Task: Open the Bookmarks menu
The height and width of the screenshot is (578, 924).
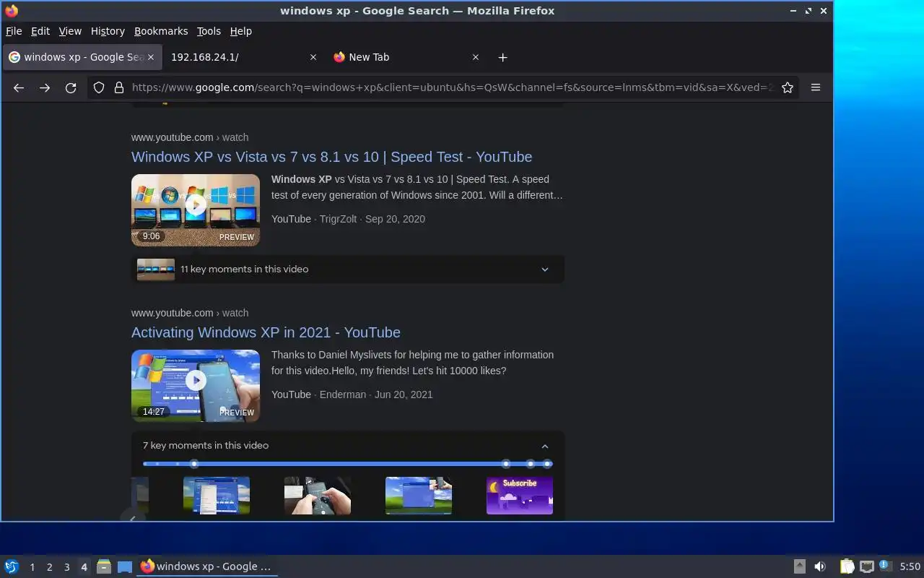Action: click(161, 31)
